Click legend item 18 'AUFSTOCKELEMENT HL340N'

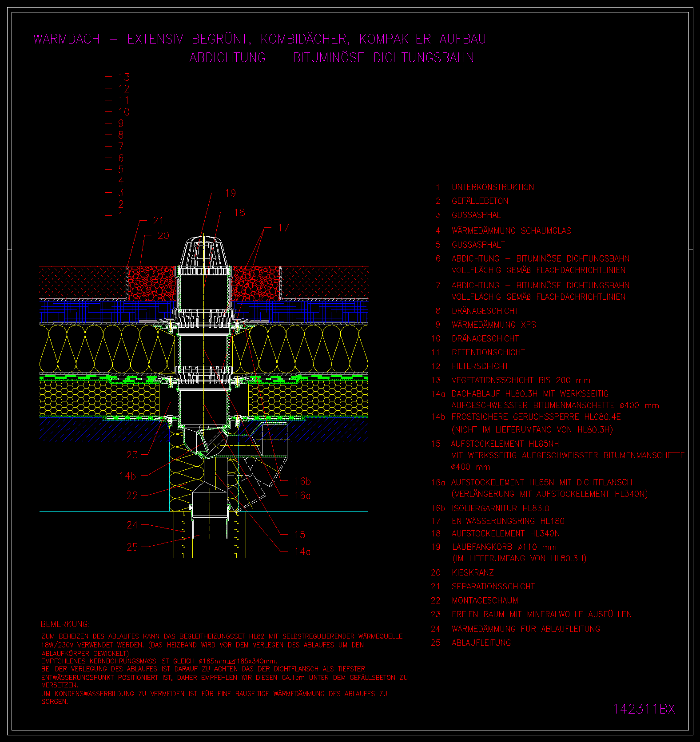tap(505, 534)
